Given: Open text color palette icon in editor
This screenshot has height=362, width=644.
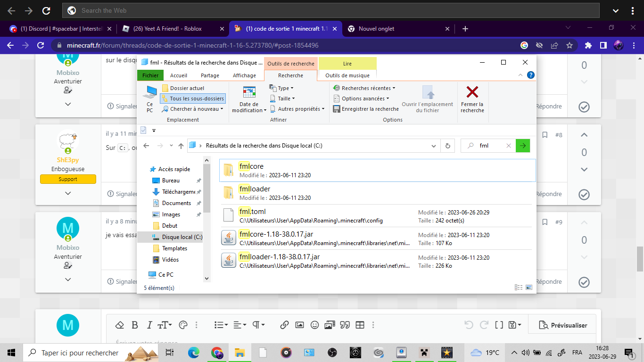Looking at the screenshot, I should click(x=183, y=325).
